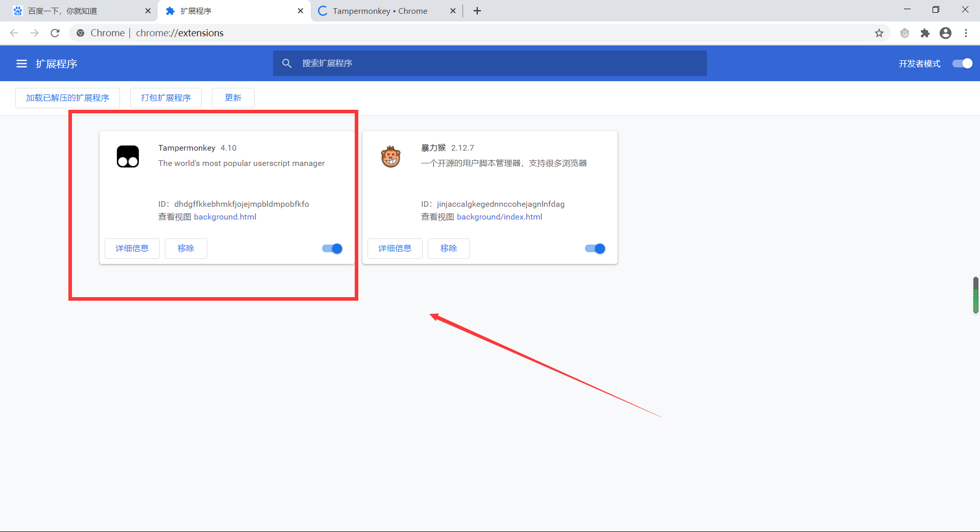This screenshot has width=980, height=532.
Task: Minimize the Chrome window
Action: (907, 10)
